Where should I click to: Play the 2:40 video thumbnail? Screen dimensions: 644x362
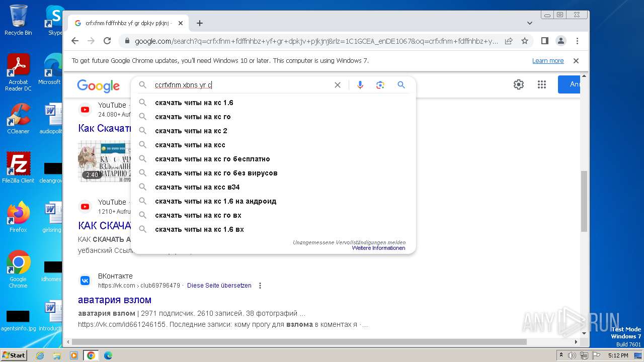tap(105, 161)
